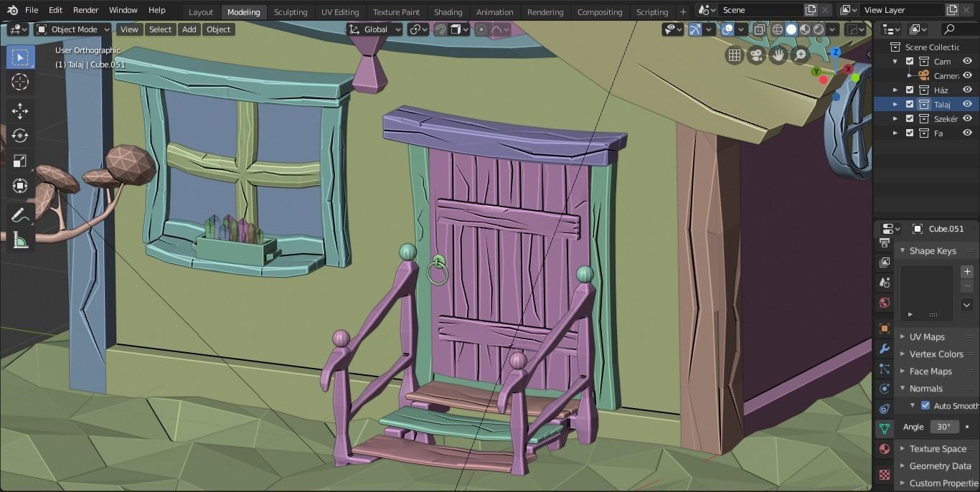Uncheck the Ház collection checkbox
The image size is (980, 492).
coord(910,90)
